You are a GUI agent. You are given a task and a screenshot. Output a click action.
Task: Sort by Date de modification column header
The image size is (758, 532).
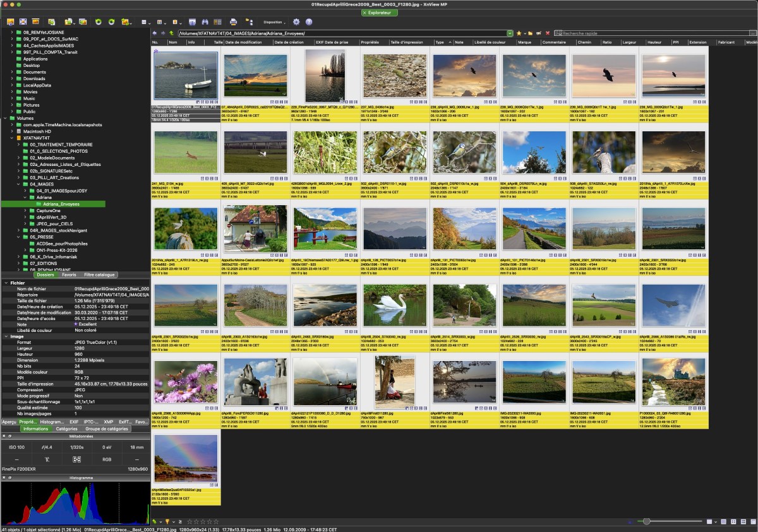[248, 42]
